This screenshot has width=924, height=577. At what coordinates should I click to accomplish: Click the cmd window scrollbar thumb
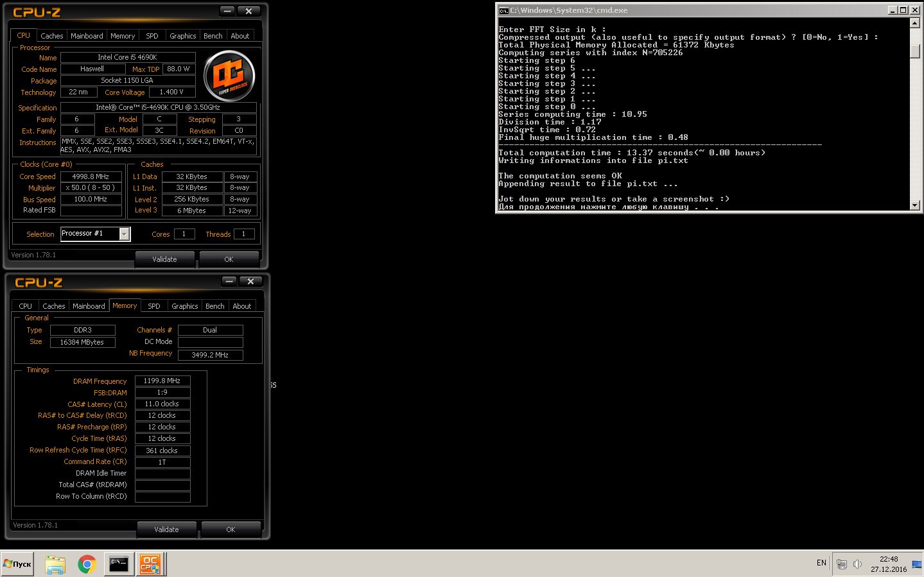coord(915,51)
